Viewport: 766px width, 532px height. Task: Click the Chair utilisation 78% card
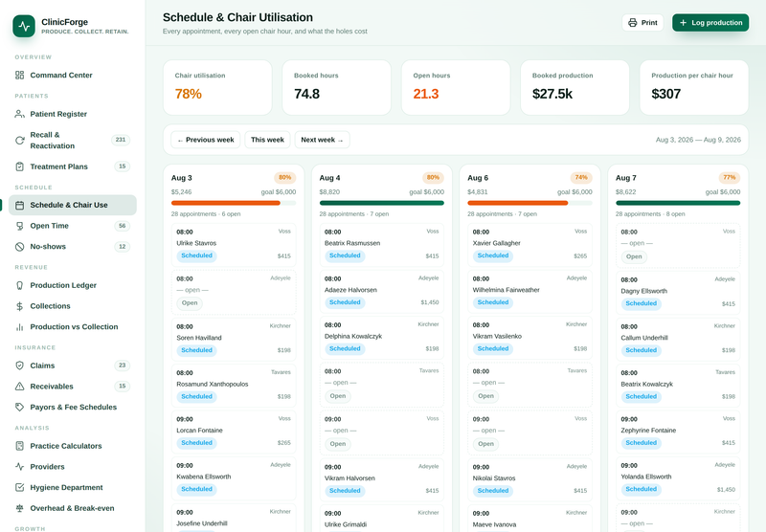217,87
